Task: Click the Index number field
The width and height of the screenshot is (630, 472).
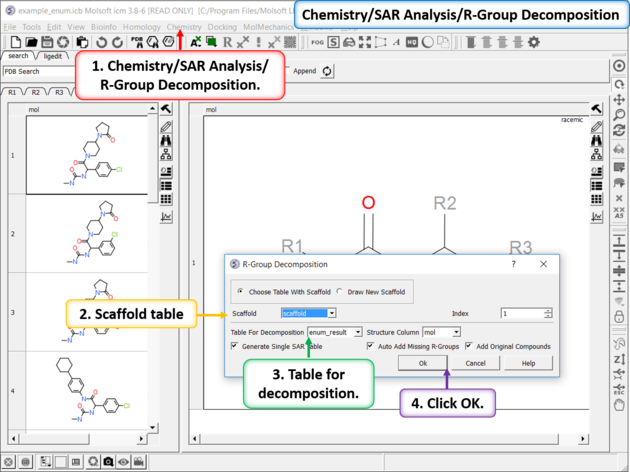Action: 522,313
